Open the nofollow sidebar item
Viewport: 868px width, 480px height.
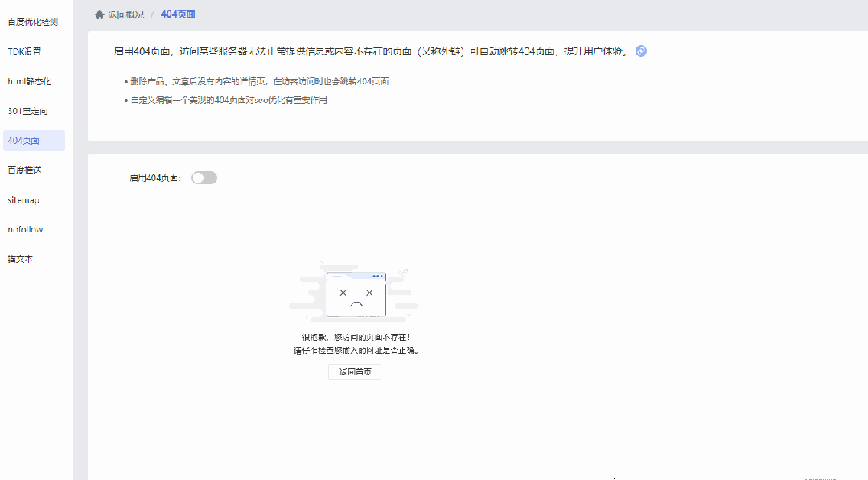[25, 230]
